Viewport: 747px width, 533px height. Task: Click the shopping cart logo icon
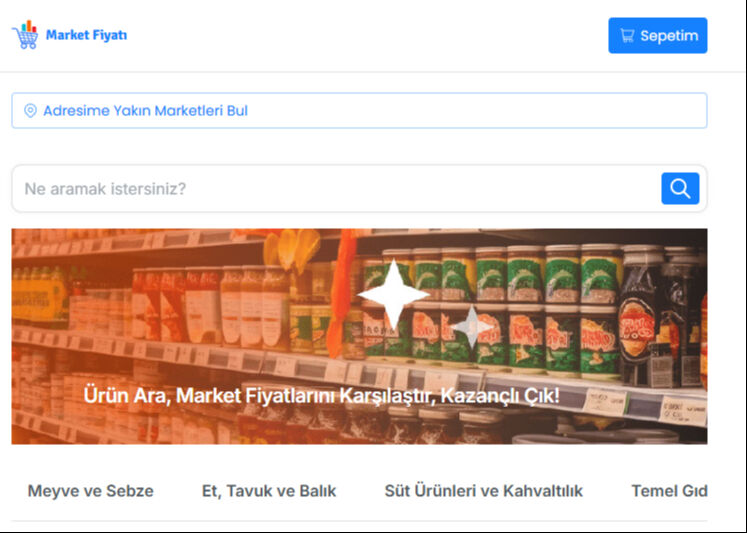click(x=25, y=34)
